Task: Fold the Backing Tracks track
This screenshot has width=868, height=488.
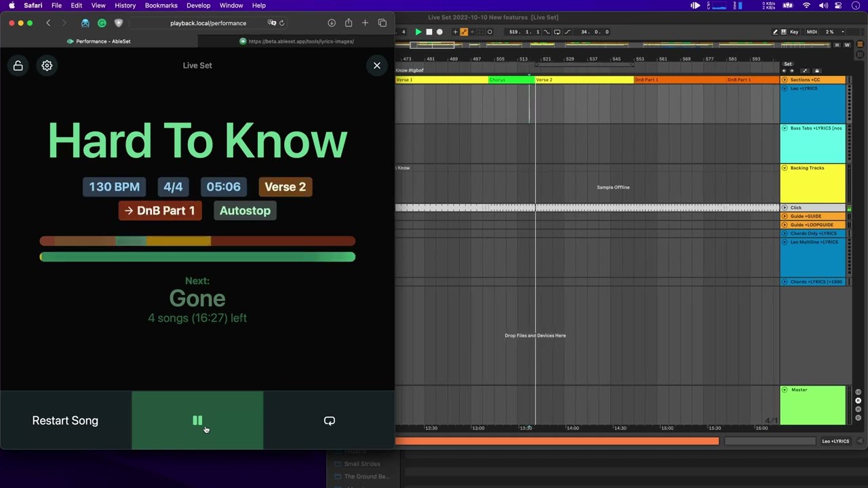Action: [x=785, y=168]
